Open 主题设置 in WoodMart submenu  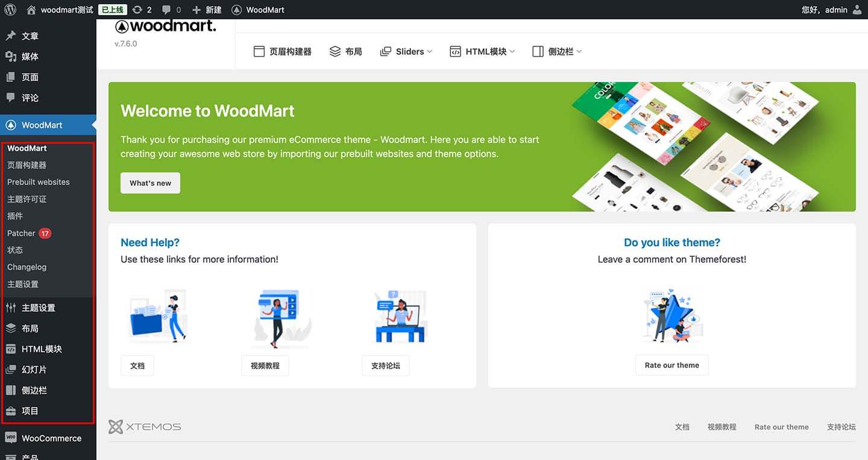click(x=23, y=284)
